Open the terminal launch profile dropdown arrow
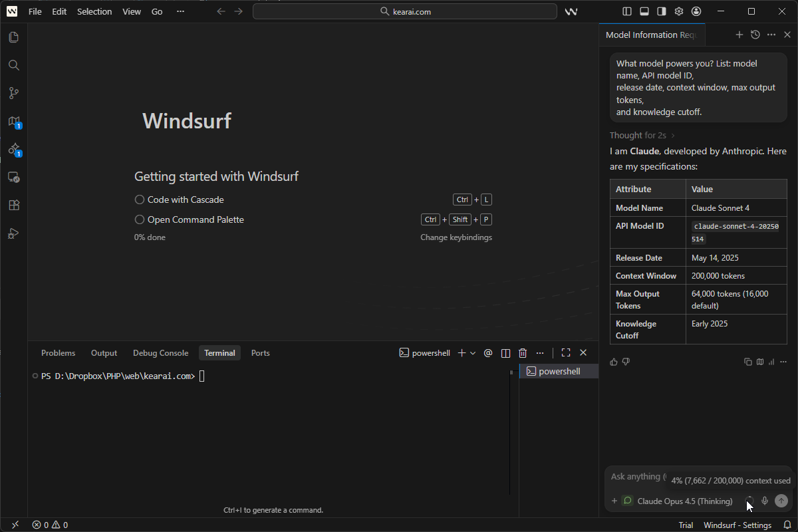The width and height of the screenshot is (798, 532). tap(473, 353)
